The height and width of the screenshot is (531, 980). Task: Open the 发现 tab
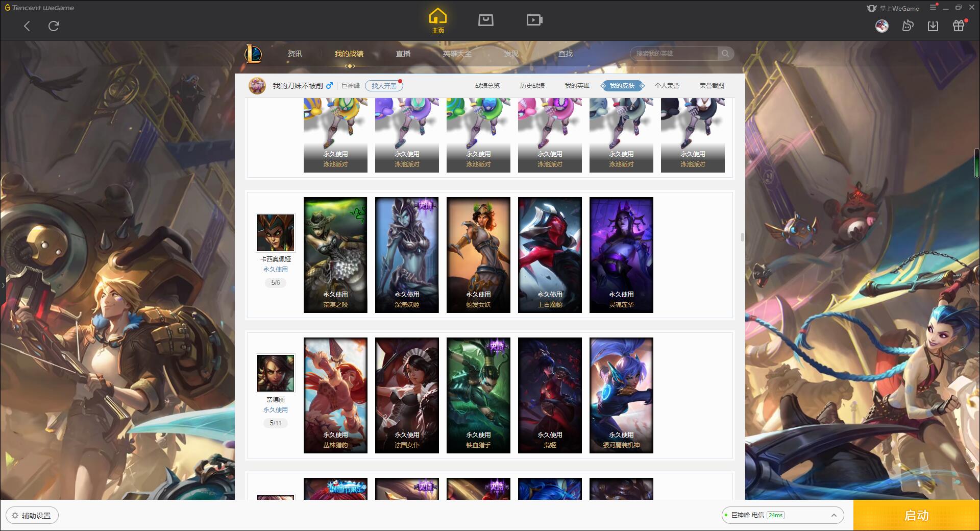coord(511,54)
